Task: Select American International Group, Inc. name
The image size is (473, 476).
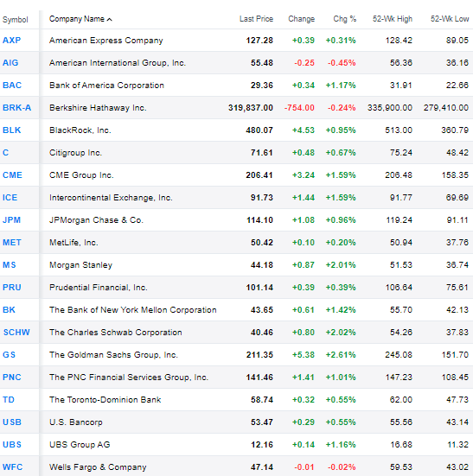Action: [118, 63]
